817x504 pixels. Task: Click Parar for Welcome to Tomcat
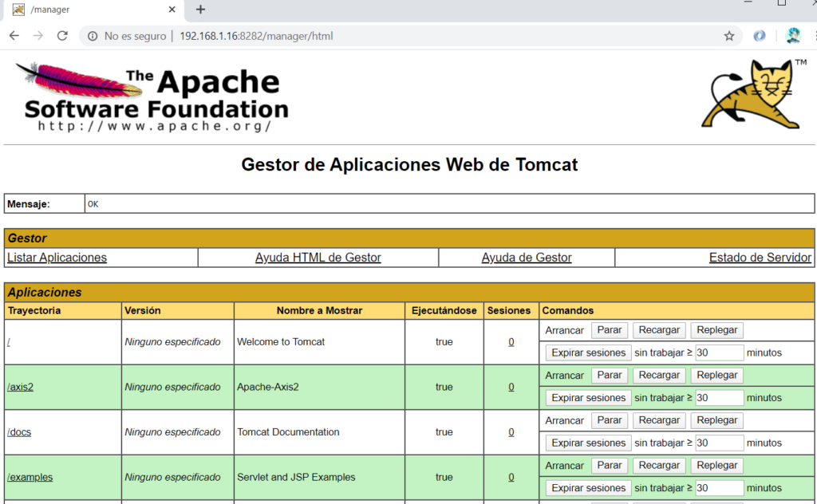(x=609, y=330)
